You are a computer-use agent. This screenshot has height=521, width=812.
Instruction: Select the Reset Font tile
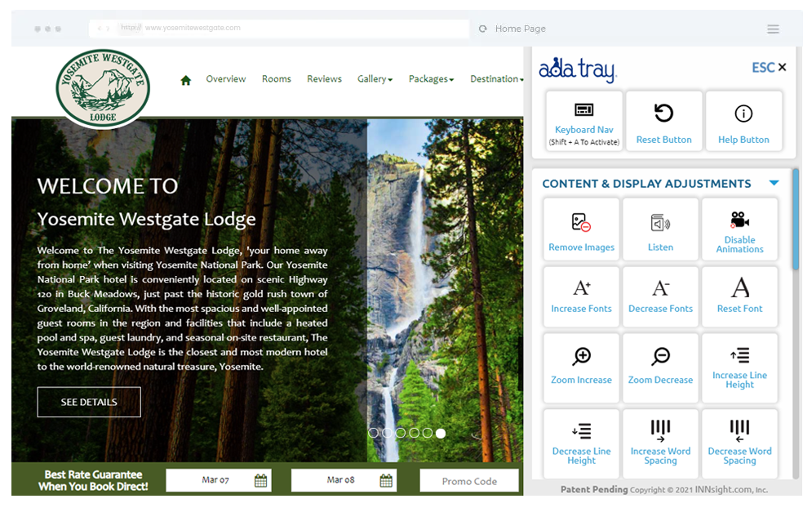[739, 296]
